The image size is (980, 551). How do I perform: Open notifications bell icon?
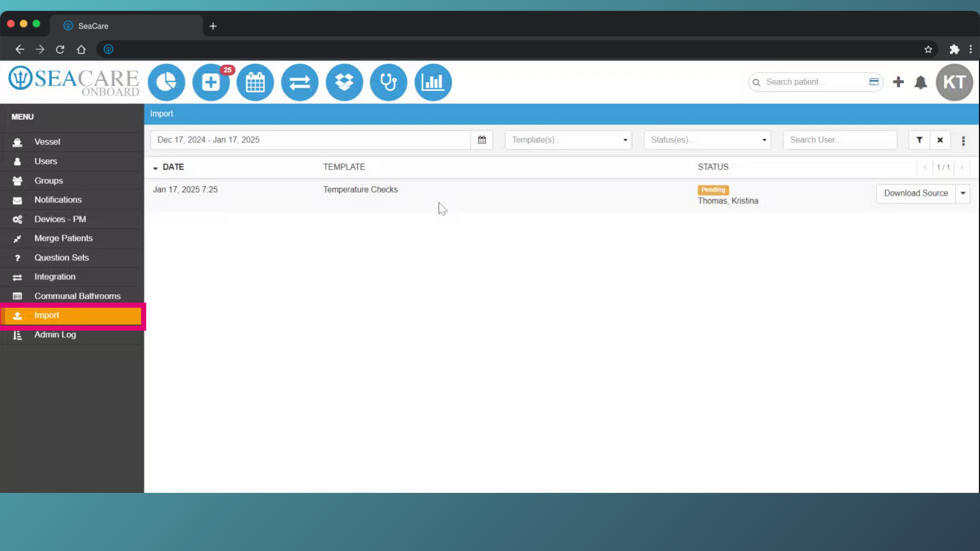click(921, 82)
